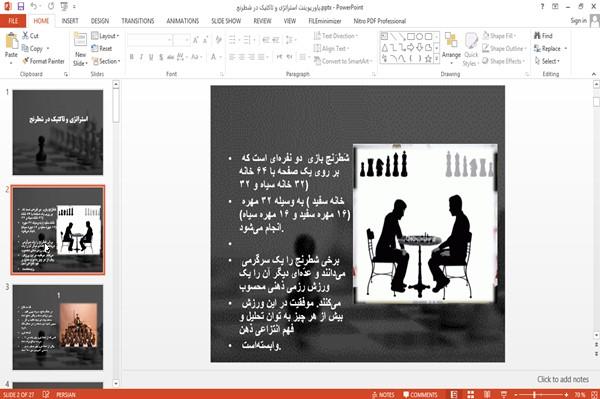Open the FILE tab
The image size is (600, 399).
(x=13, y=21)
